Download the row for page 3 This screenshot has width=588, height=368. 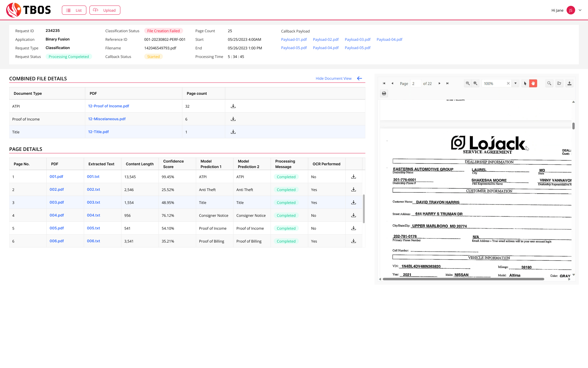click(x=353, y=202)
